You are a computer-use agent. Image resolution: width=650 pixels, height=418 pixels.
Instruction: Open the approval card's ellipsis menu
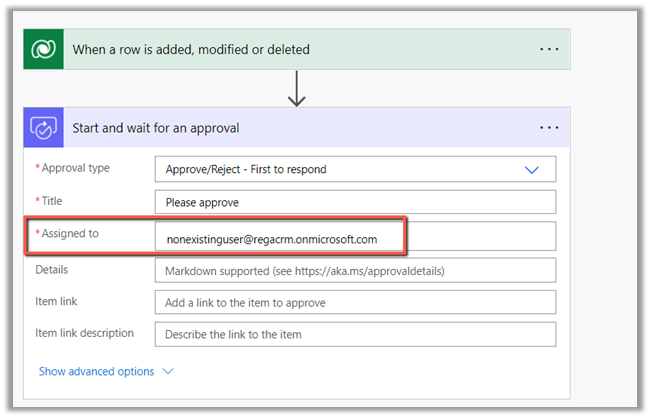coord(549,128)
